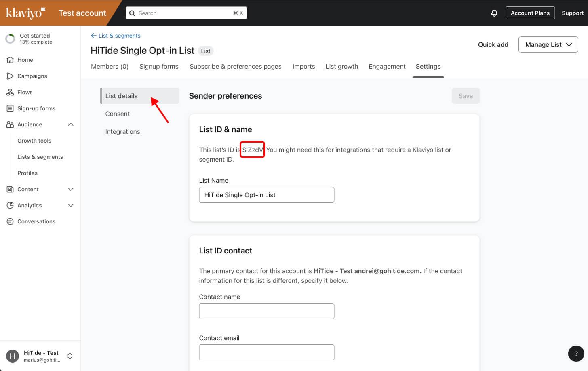Open Subscribe & preferences pages tab

(236, 67)
